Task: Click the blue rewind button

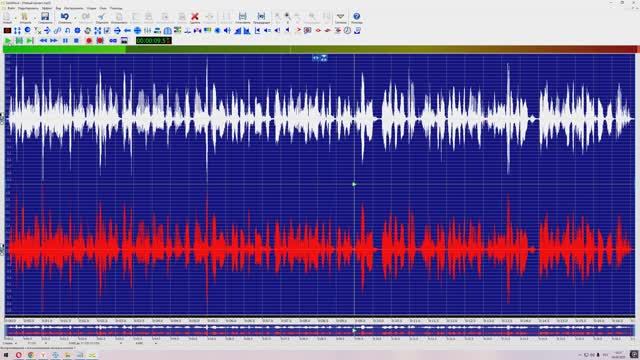Action: (43, 41)
